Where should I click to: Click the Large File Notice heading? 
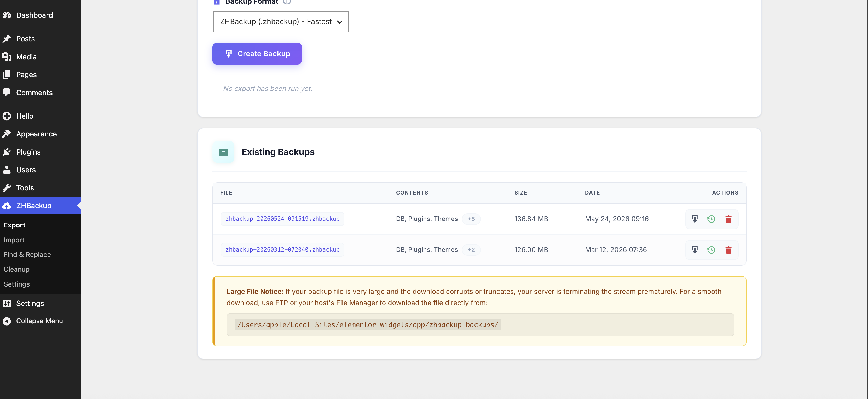255,292
